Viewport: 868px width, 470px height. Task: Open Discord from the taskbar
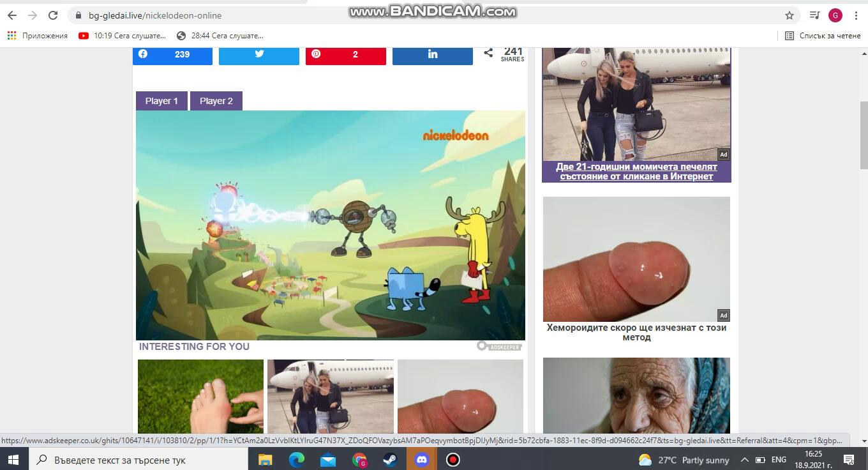point(421,460)
